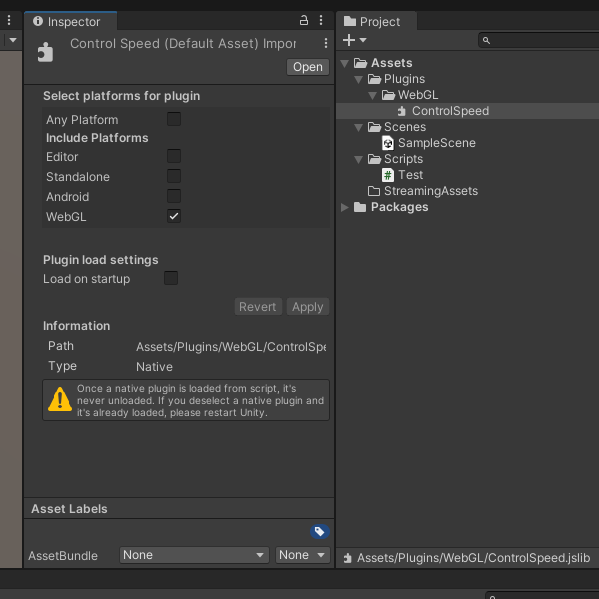Click the Asset Labels header

(69, 509)
